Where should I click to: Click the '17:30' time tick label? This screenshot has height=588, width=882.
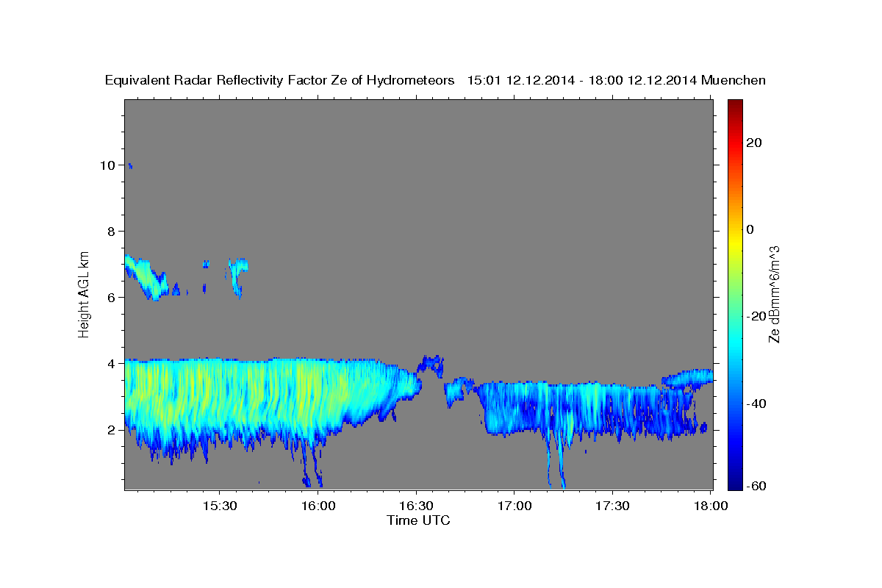coord(612,506)
